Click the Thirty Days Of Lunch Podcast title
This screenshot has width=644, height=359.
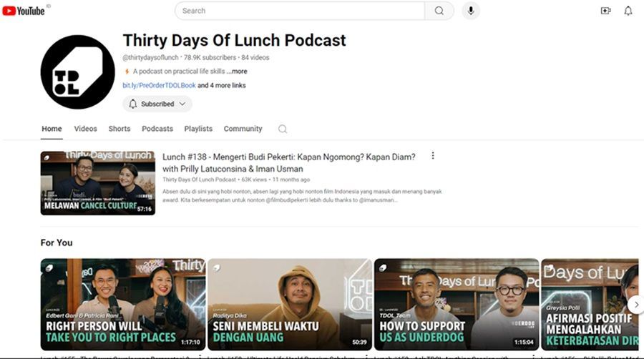[234, 40]
